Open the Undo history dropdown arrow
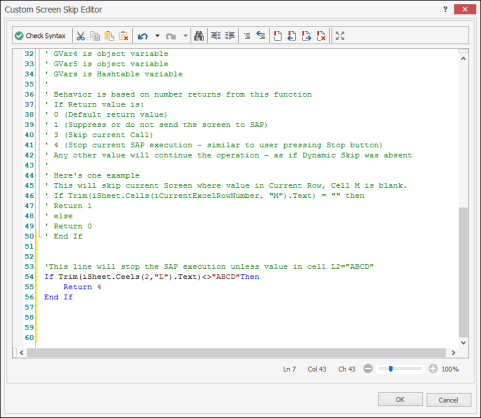This screenshot has height=418, width=481. (x=157, y=36)
